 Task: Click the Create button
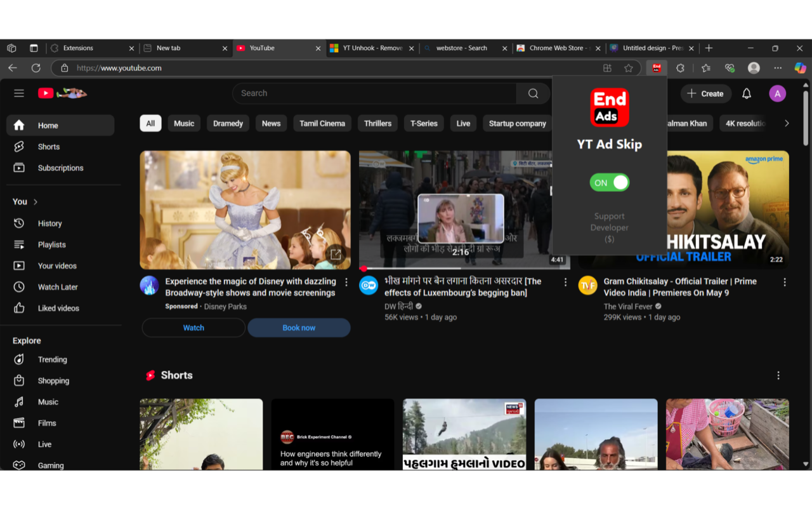tap(705, 93)
